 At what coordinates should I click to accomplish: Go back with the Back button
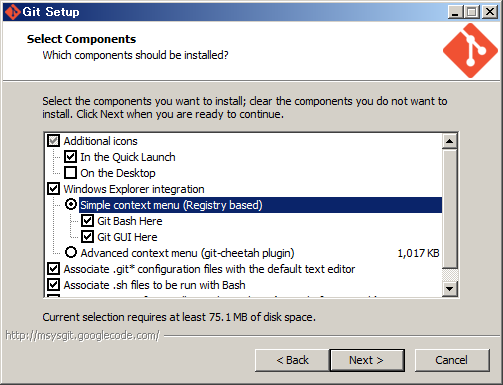coord(292,360)
